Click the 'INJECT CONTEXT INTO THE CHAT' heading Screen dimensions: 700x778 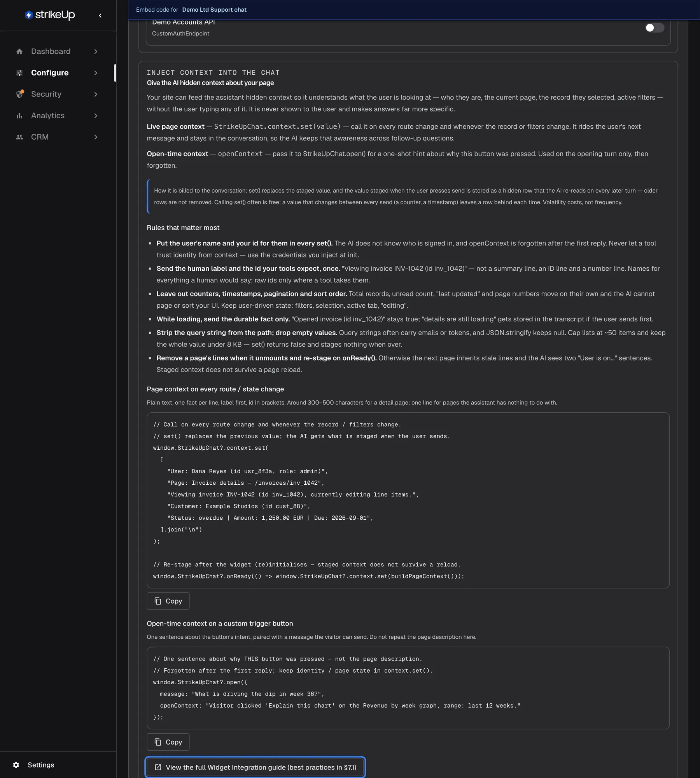213,72
